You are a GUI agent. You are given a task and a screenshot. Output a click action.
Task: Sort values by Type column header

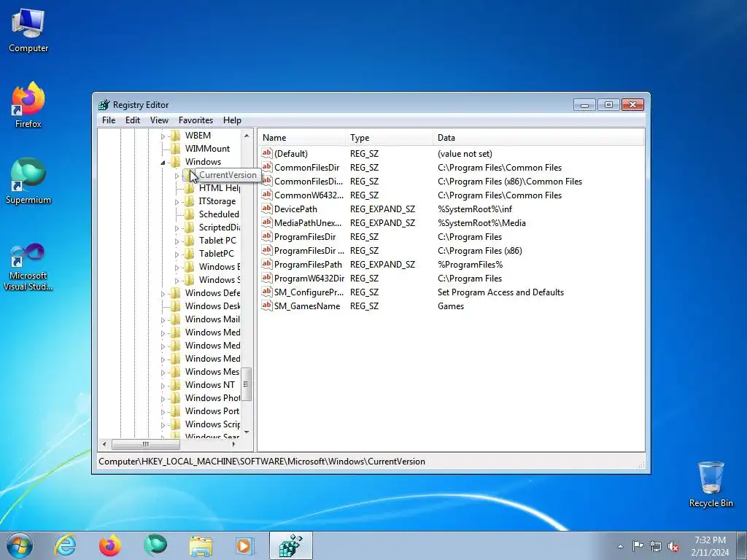click(390, 138)
